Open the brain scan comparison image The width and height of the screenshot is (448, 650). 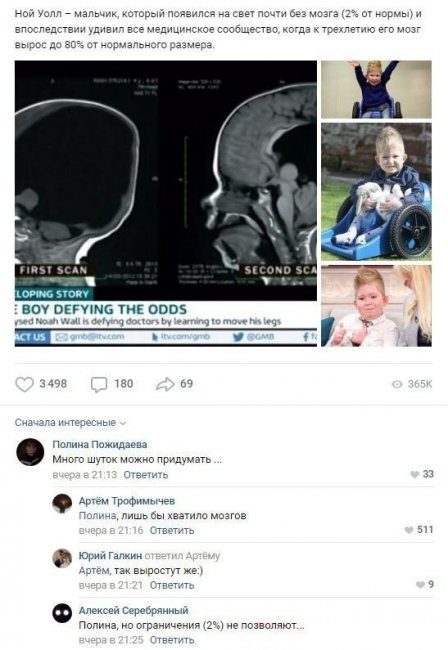(166, 203)
